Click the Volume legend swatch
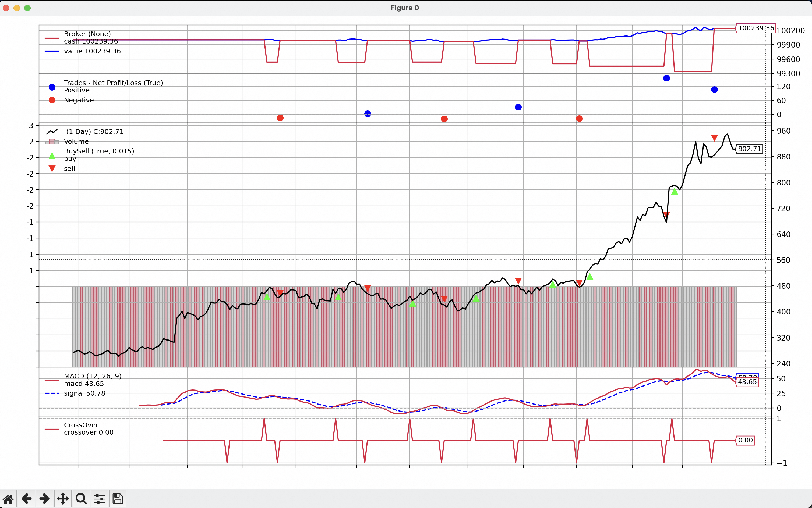Viewport: 812px width, 508px height. 52,141
